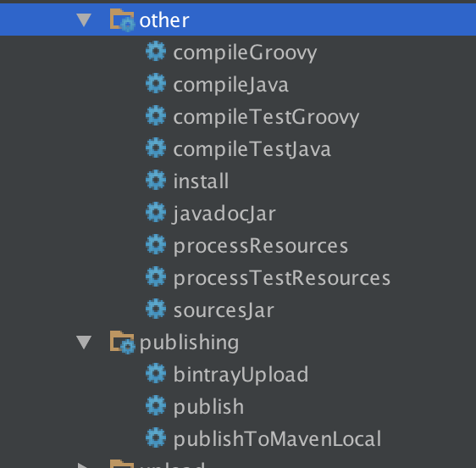
Task: Select the sourcesJar task
Action: (x=224, y=310)
